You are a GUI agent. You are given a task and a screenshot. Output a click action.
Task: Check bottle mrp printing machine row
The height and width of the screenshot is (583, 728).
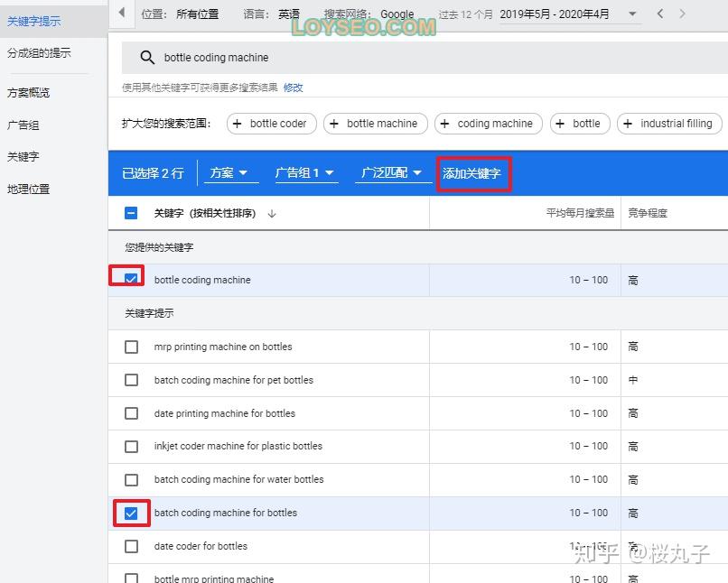[x=131, y=578]
